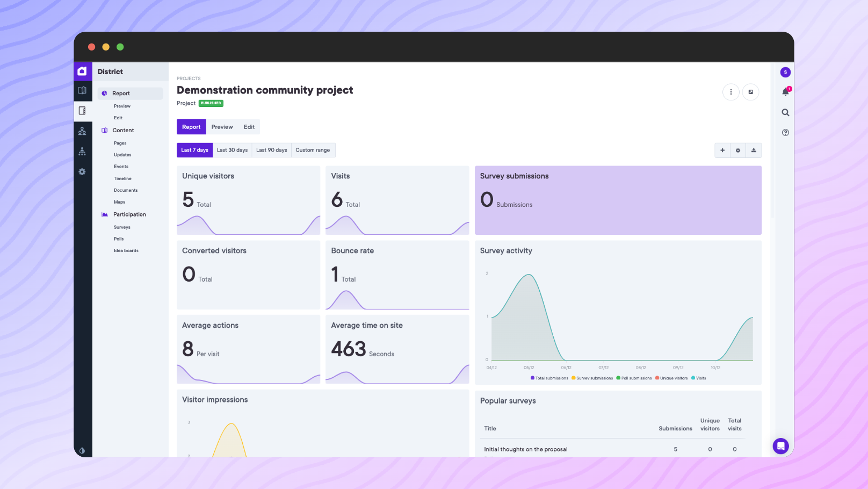Select Last 90 days range
This screenshot has width=868, height=489.
point(271,150)
